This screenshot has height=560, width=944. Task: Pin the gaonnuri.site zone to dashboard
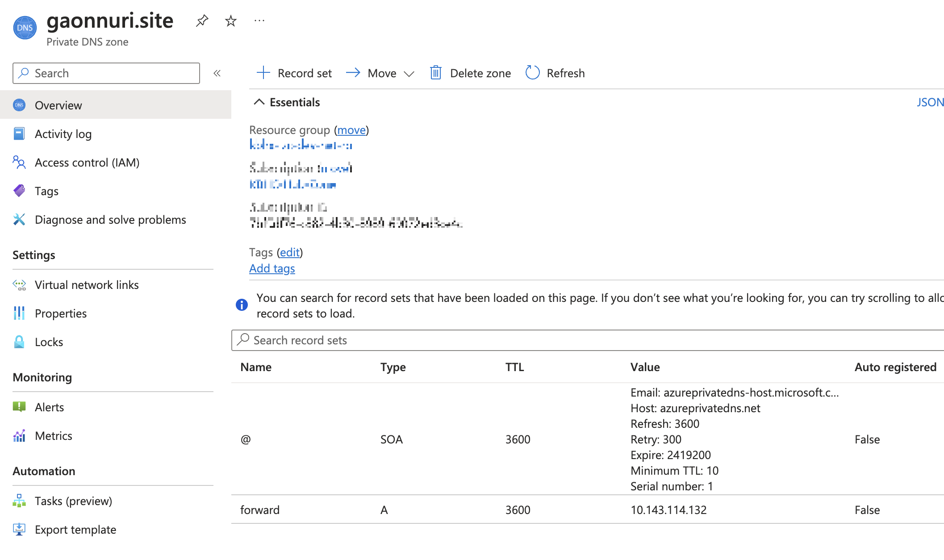(202, 21)
